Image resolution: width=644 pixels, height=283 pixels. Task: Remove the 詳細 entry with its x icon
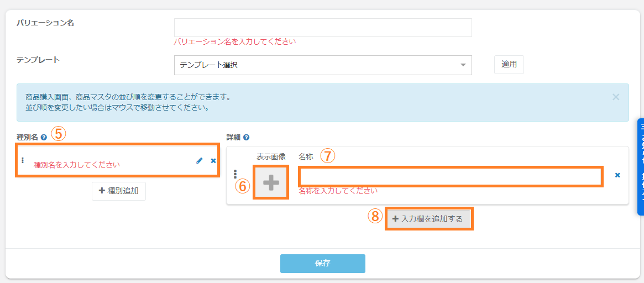click(617, 175)
